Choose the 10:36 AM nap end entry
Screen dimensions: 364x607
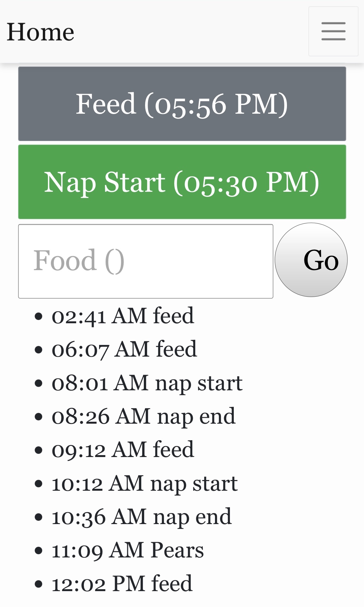pyautogui.click(x=142, y=517)
